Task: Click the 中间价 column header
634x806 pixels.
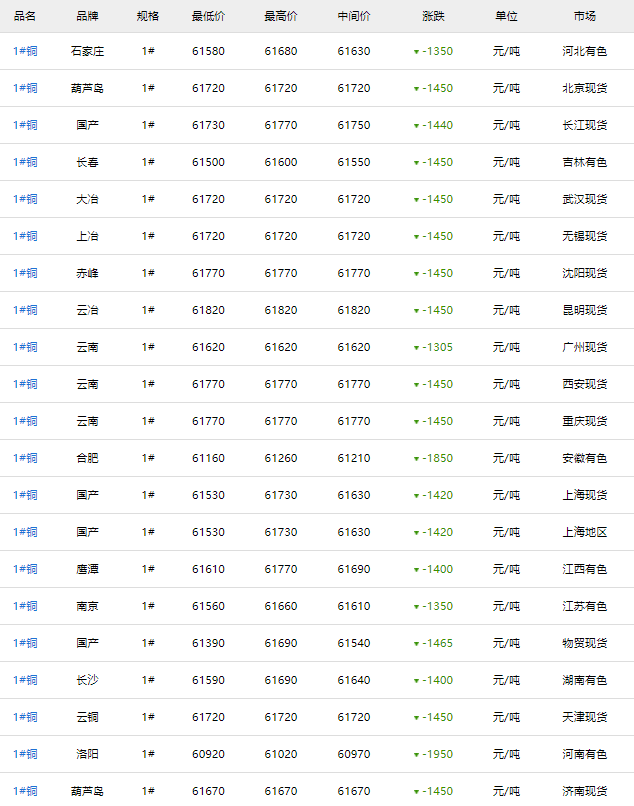Action: click(353, 16)
